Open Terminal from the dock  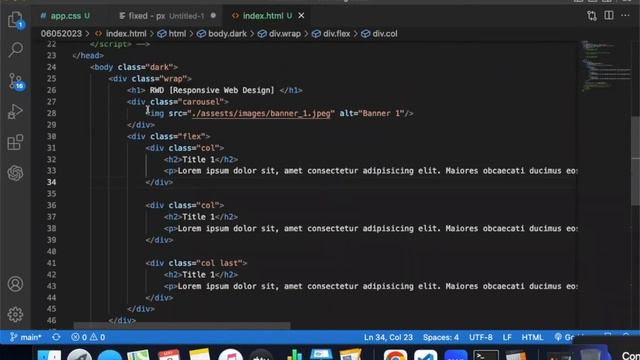[486, 355]
